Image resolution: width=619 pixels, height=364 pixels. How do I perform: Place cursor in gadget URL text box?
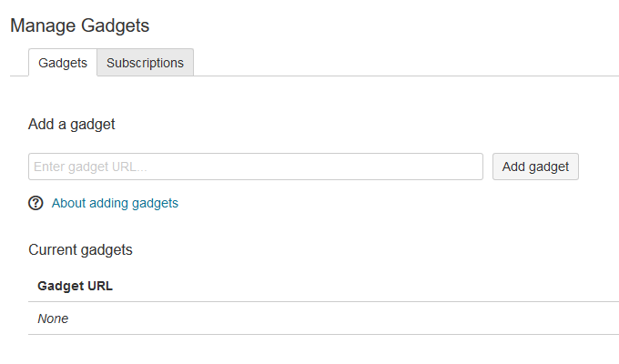click(256, 167)
